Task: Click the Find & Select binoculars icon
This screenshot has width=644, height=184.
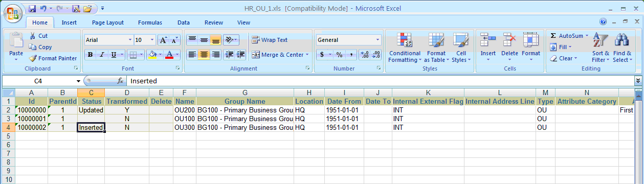Action: tap(621, 41)
